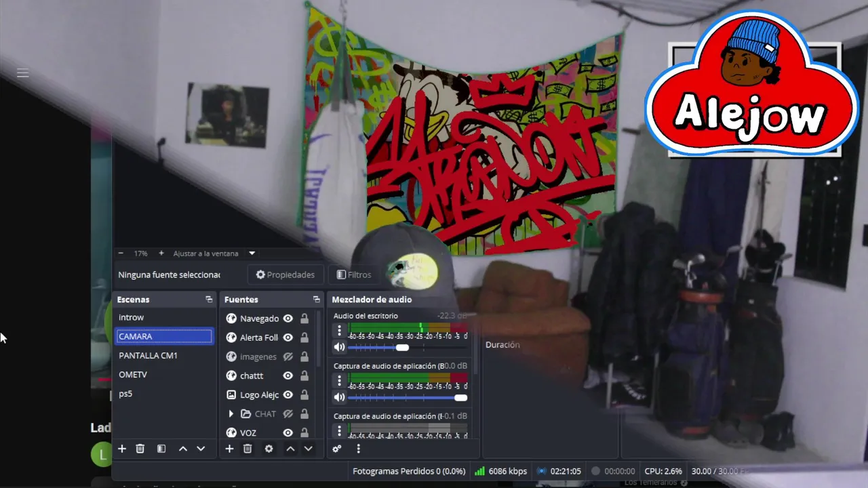Screen dimensions: 868x488
Task: Open Filtros button
Action: point(354,274)
